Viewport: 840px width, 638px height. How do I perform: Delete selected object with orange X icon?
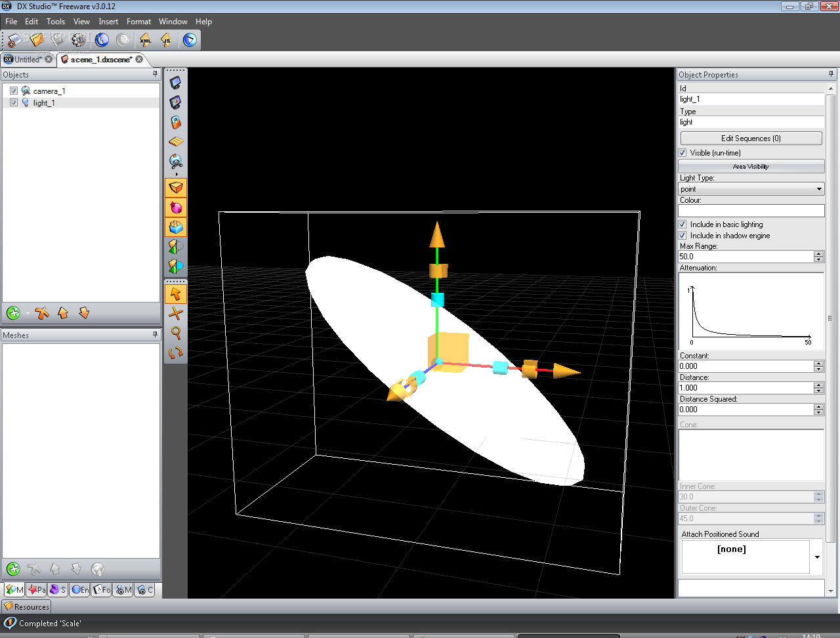click(x=42, y=313)
